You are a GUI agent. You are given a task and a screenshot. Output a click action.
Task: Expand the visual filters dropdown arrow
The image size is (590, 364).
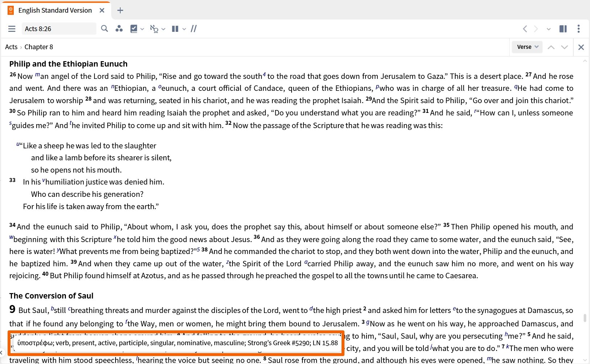tap(142, 29)
